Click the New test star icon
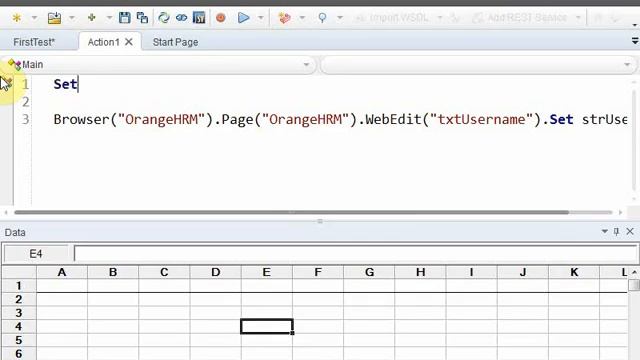This screenshot has height=360, width=640. [17, 18]
